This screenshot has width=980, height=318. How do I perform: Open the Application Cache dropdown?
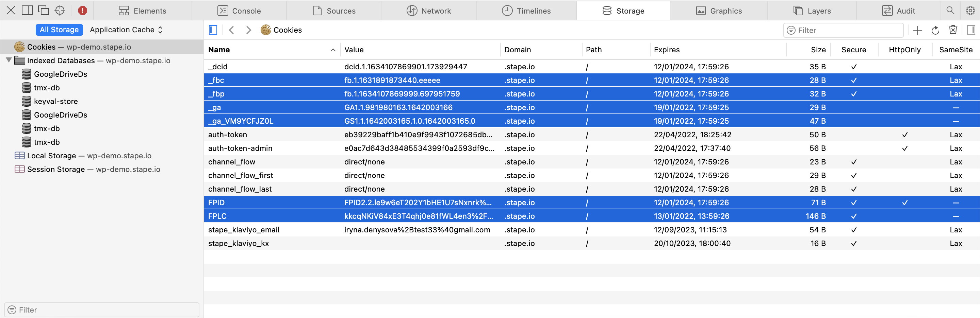(126, 30)
